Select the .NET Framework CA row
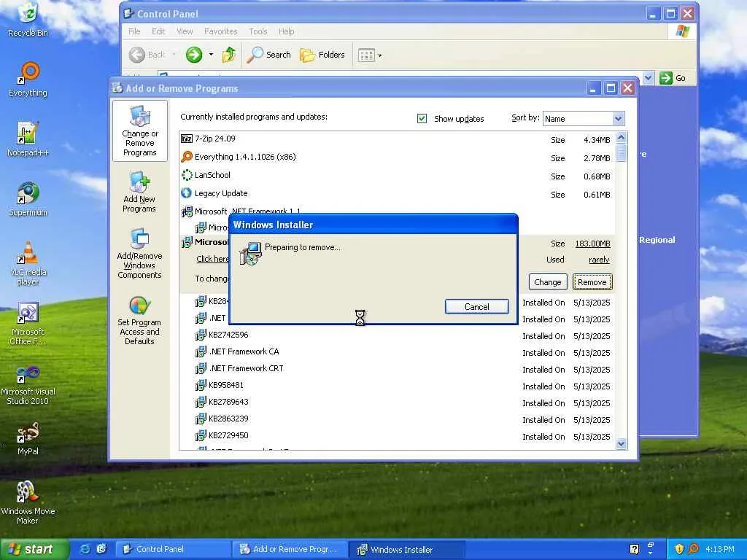747x560 pixels. coord(398,352)
